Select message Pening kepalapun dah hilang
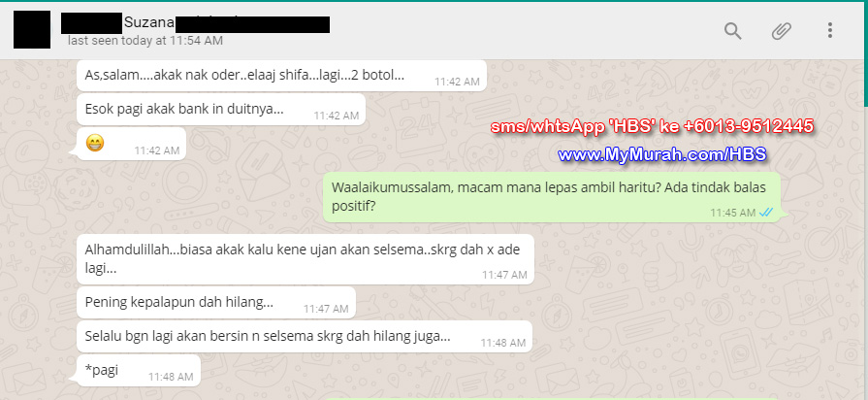Image resolution: width=868 pixels, height=400 pixels. tap(216, 303)
